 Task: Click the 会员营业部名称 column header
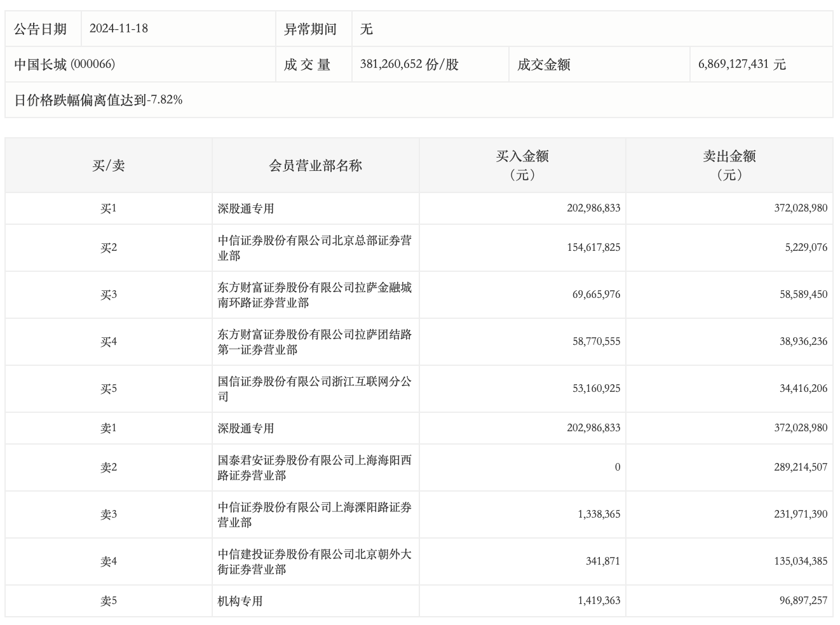[315, 166]
